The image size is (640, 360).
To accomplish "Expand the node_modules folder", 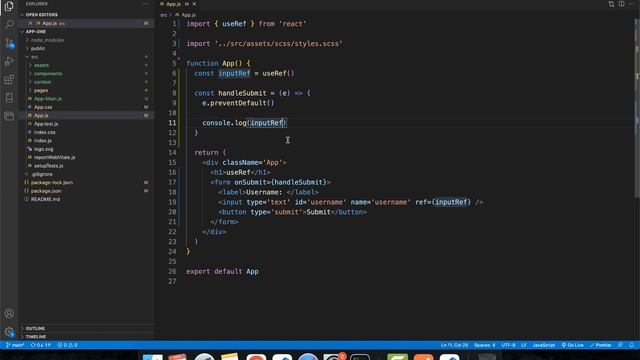I will (47, 40).
